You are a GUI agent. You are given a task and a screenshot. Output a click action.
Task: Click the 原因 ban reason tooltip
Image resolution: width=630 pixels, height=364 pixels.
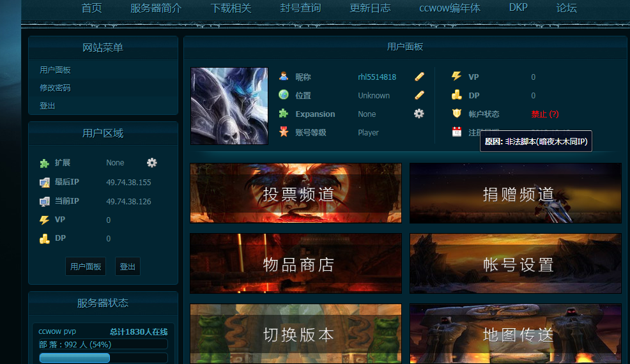[x=536, y=141]
